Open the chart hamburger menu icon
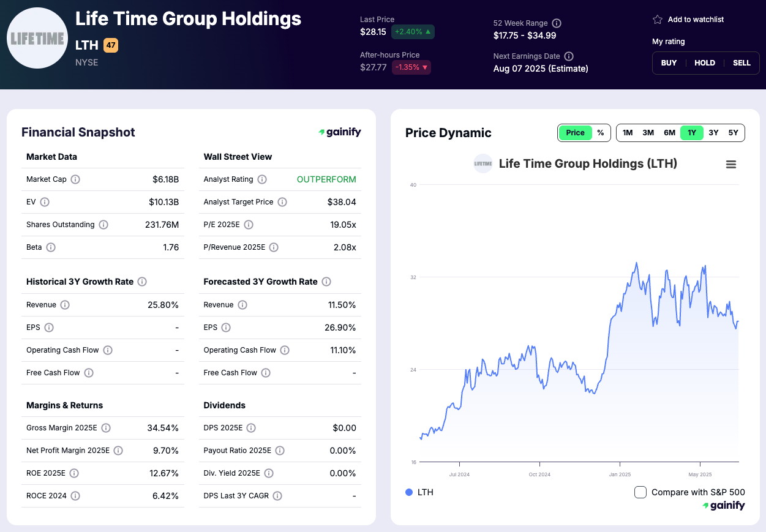The image size is (766, 532). (730, 164)
